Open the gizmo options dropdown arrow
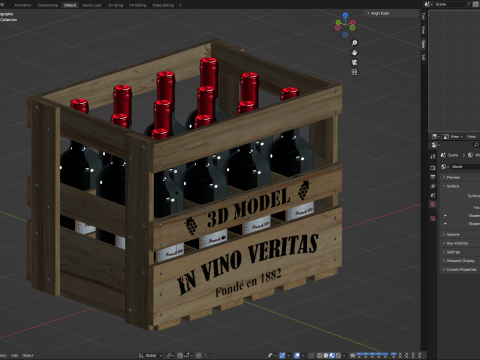480x360 pixels. pyautogui.click(x=289, y=355)
